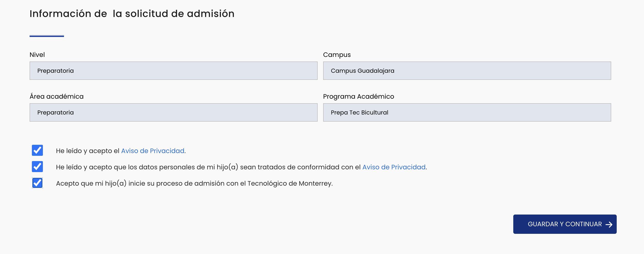Viewport: 644px width, 254px height.
Task: Click the arrow icon on Guardar y Continuar
Action: [x=609, y=224]
